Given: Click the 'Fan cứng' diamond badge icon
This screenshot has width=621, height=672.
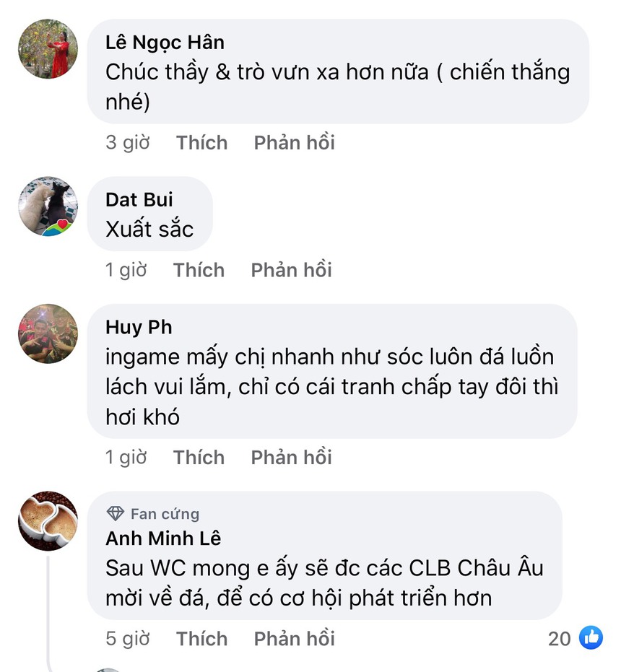Looking at the screenshot, I should (x=114, y=513).
